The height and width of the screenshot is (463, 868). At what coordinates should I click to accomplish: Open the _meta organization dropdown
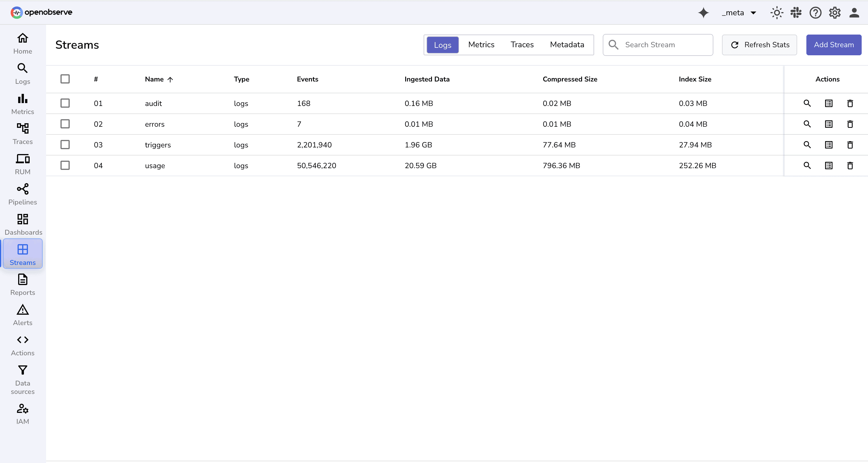pos(739,12)
